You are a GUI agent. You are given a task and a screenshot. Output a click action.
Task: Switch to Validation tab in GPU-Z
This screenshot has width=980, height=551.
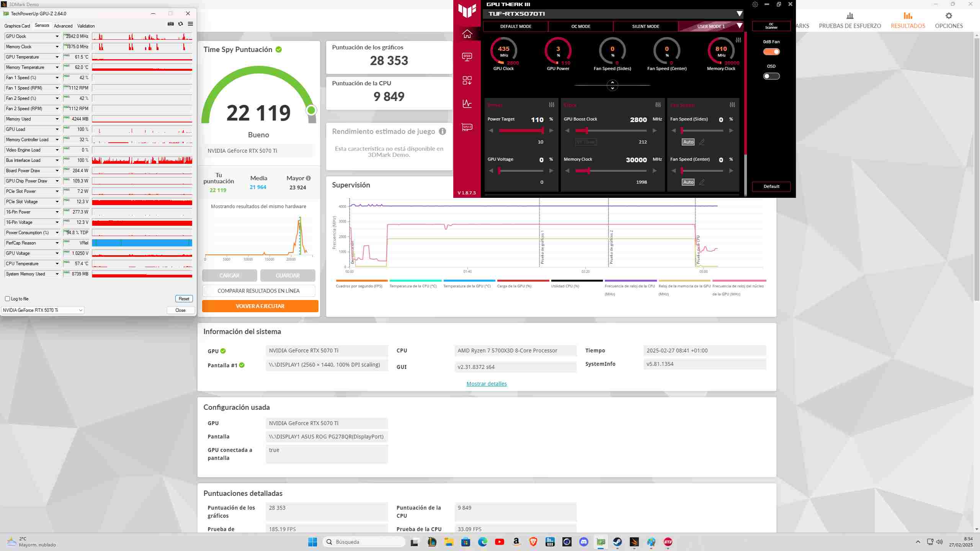[x=86, y=26]
